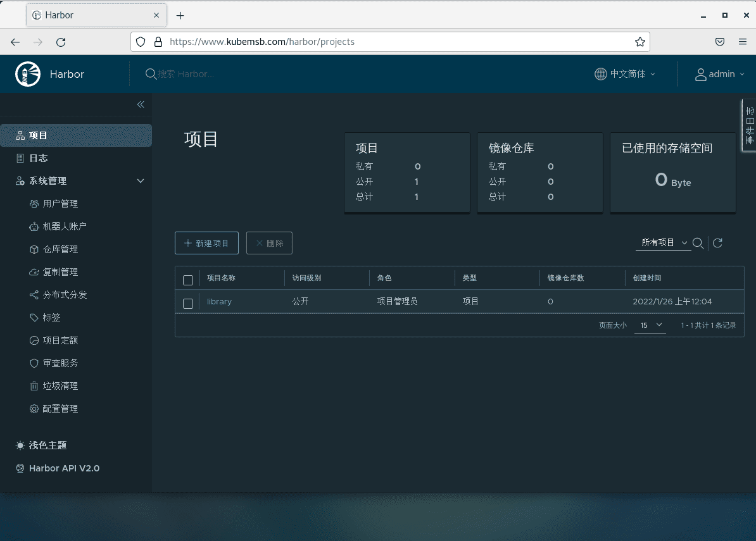Click the browser URL address bar
The height and width of the screenshot is (541, 756).
click(x=391, y=42)
